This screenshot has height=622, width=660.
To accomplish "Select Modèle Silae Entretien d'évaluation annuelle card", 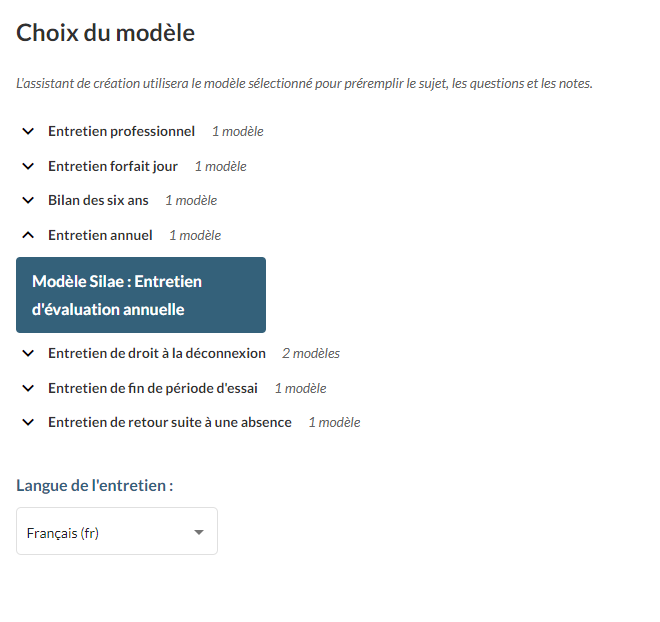I will [141, 295].
